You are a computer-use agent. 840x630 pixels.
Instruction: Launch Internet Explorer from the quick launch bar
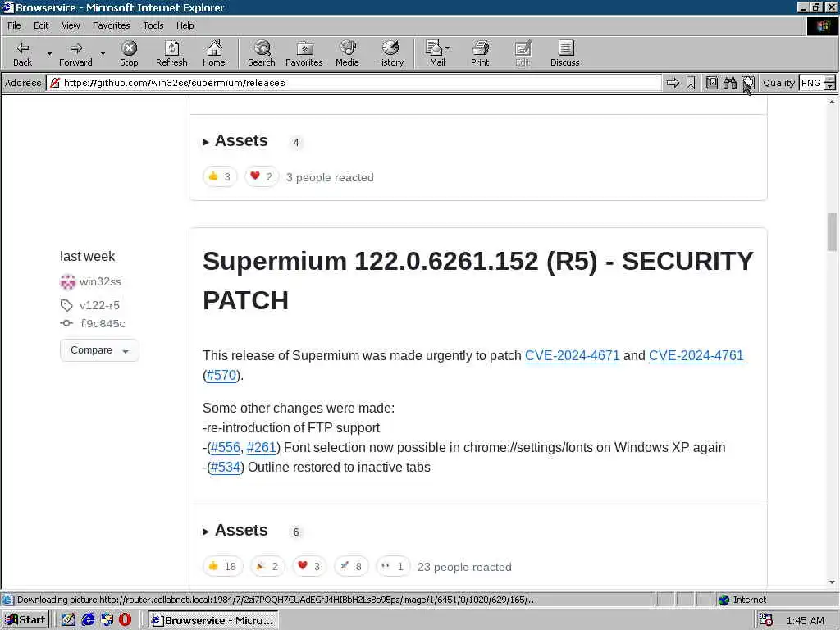88,620
